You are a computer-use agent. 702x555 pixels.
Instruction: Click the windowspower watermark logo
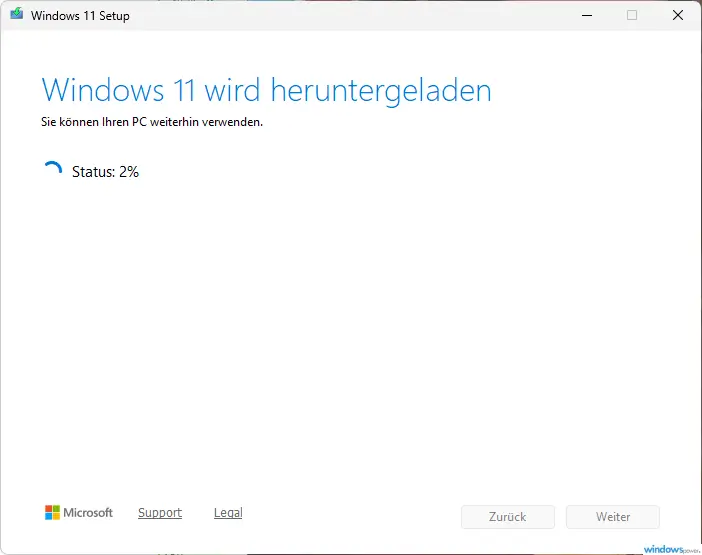pyautogui.click(x=670, y=548)
